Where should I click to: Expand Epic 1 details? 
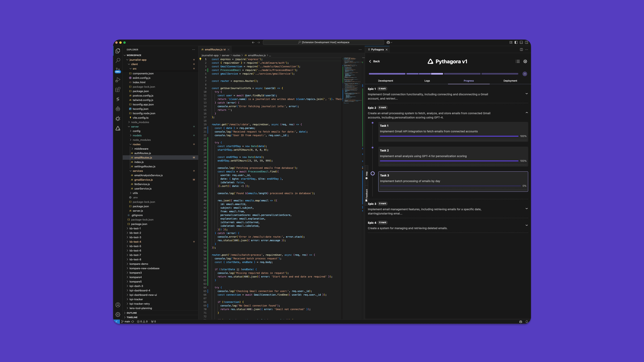526,94
